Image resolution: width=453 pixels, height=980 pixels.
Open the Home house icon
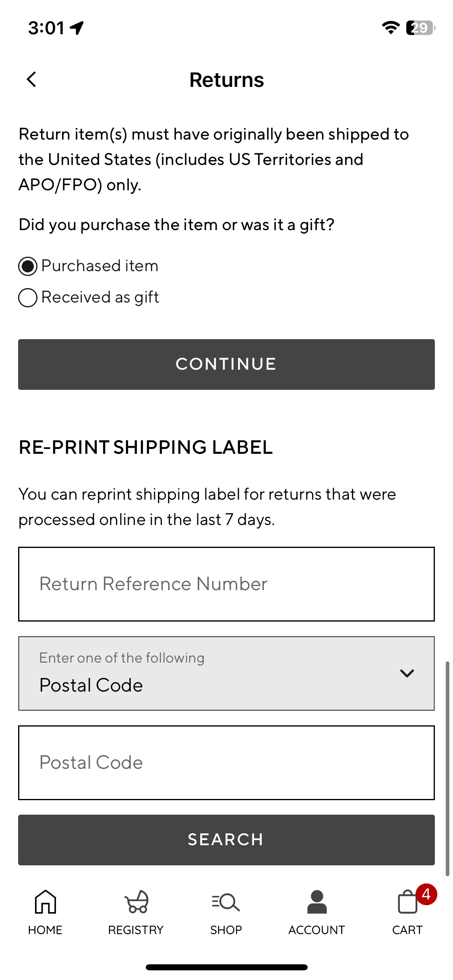coord(45,901)
